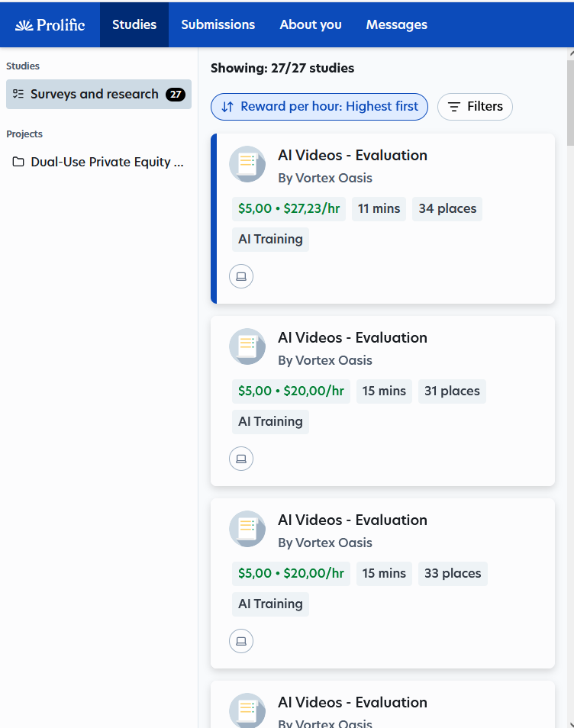This screenshot has height=728, width=574.
Task: Click the 33 places tag
Action: (453, 574)
